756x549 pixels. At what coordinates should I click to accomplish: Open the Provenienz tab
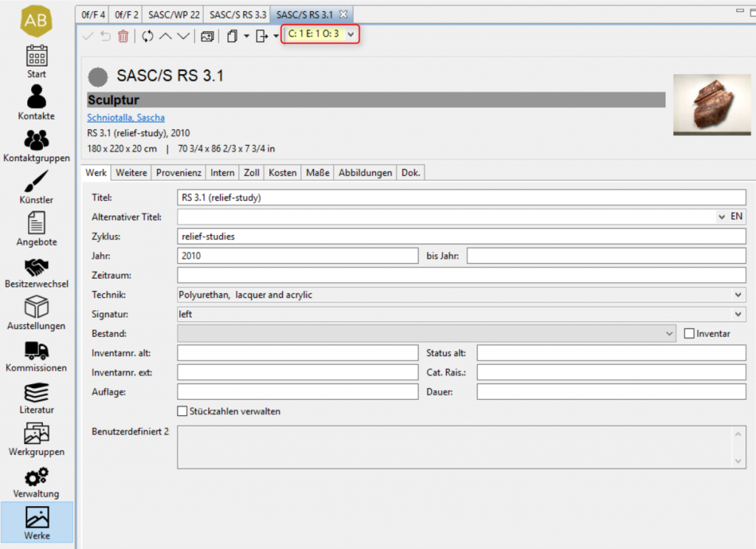pos(179,173)
